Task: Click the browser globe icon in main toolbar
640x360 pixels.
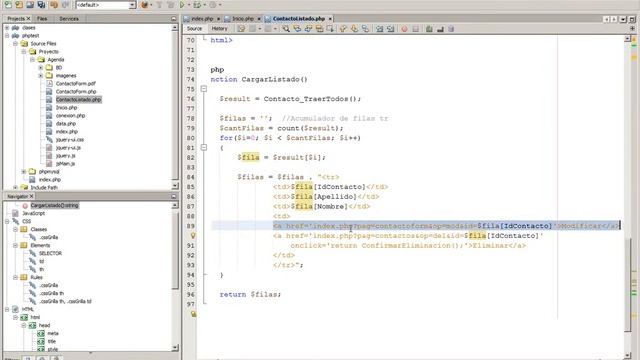Action: 144,5
